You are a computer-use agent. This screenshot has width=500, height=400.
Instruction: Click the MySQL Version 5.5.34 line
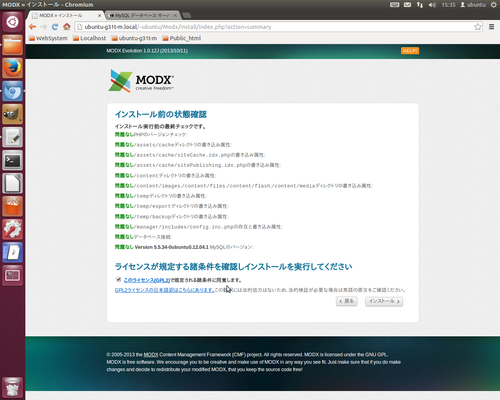(x=184, y=247)
